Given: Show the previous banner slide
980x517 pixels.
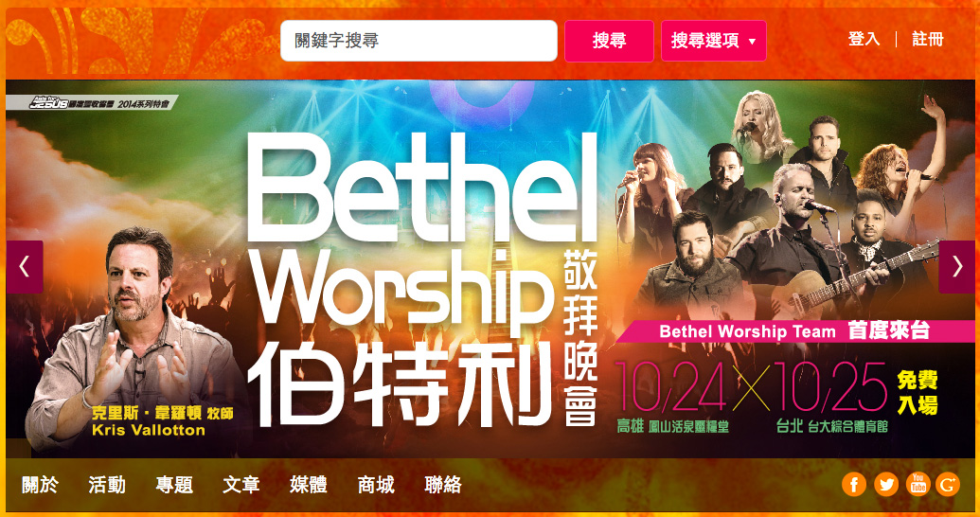Looking at the screenshot, I should (x=25, y=267).
